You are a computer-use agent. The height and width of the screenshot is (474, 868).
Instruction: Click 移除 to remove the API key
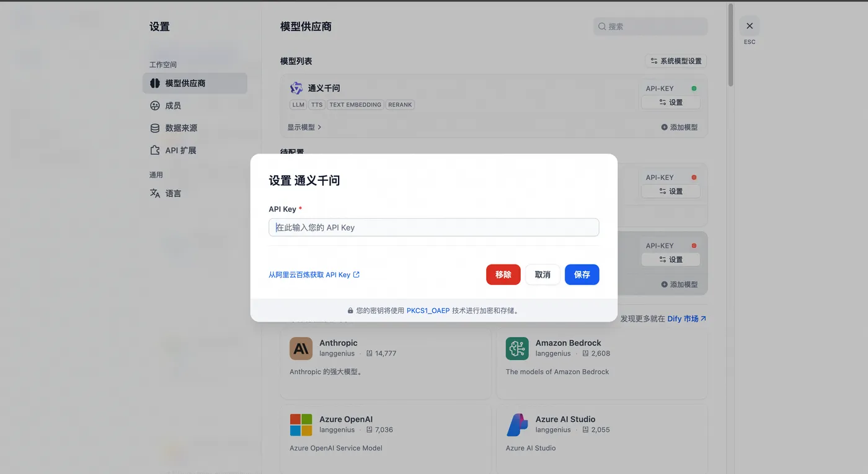pyautogui.click(x=503, y=274)
